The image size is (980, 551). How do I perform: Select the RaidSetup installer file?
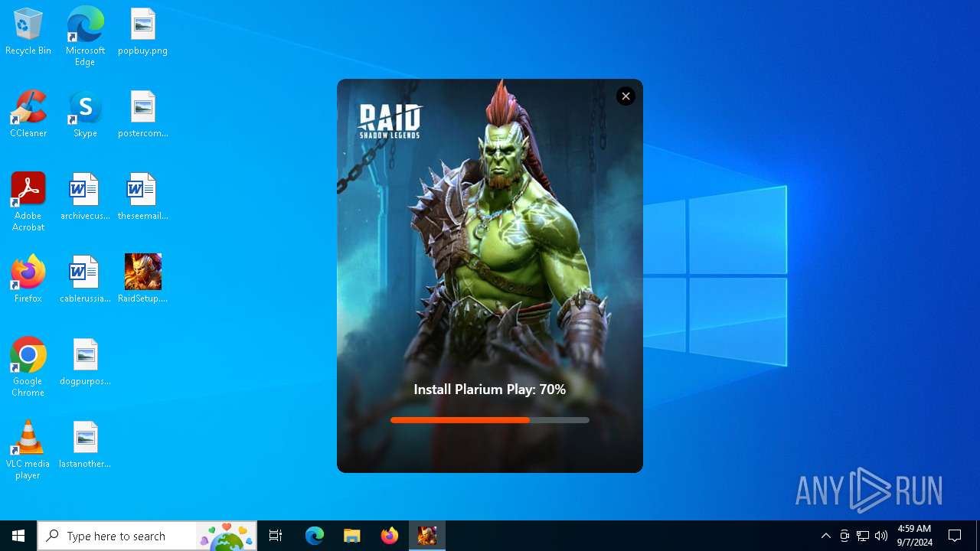[142, 280]
